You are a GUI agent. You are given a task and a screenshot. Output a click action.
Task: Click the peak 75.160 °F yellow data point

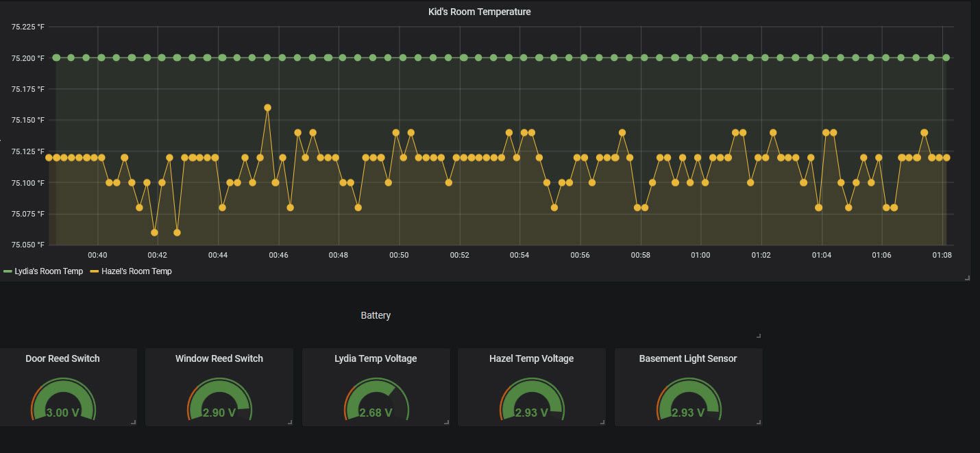(267, 107)
